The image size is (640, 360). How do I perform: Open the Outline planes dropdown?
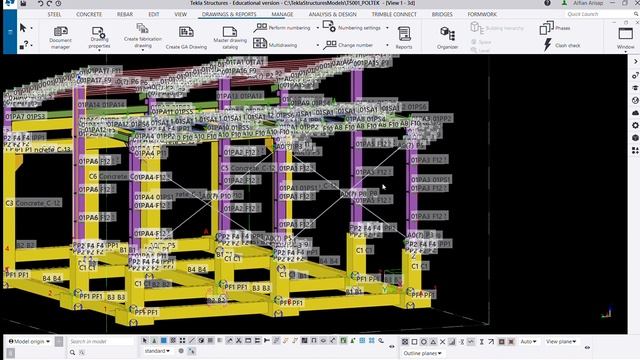pos(422,353)
